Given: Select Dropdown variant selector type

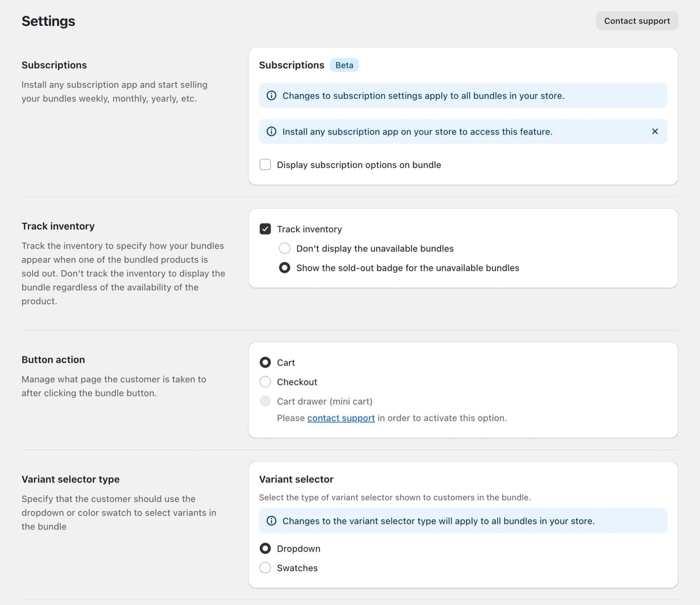Looking at the screenshot, I should [265, 548].
